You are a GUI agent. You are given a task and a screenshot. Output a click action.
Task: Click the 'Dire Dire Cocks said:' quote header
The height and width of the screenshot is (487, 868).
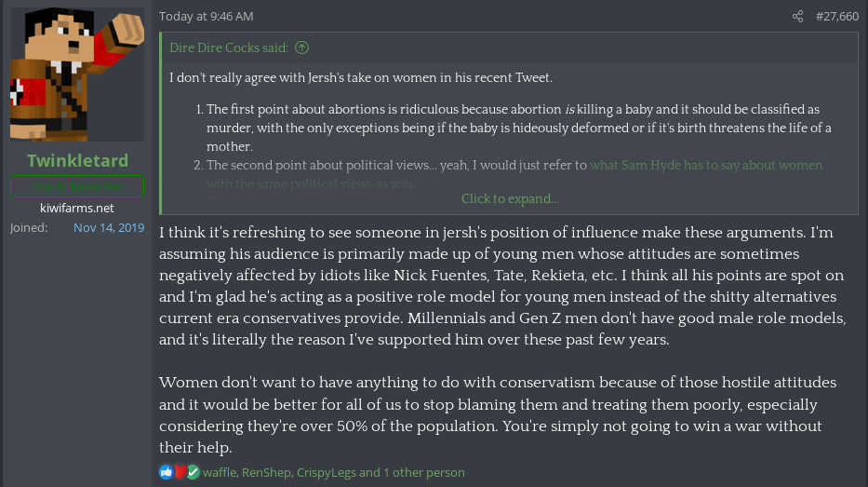click(x=229, y=47)
